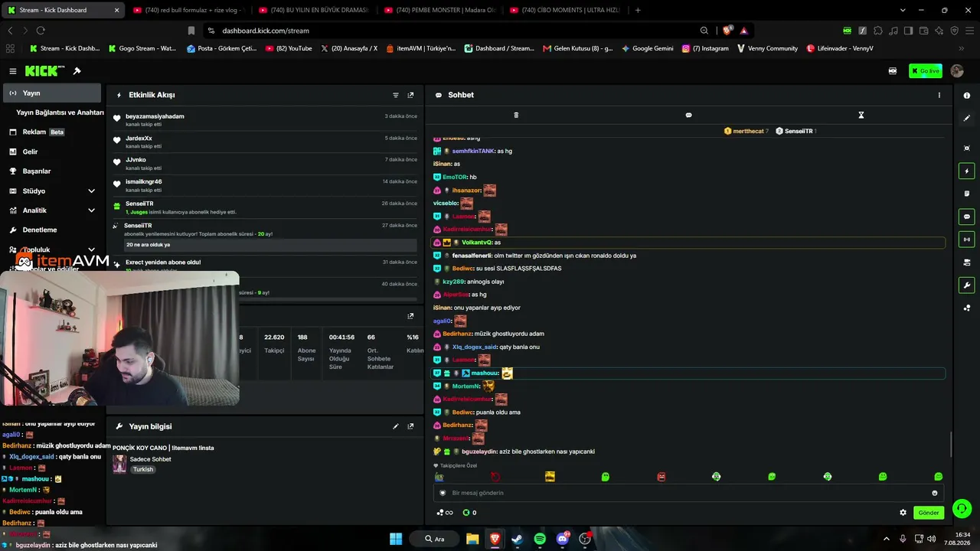Click the green HDX extension icon in the browser toolbar
980x551 pixels.
[848, 31]
